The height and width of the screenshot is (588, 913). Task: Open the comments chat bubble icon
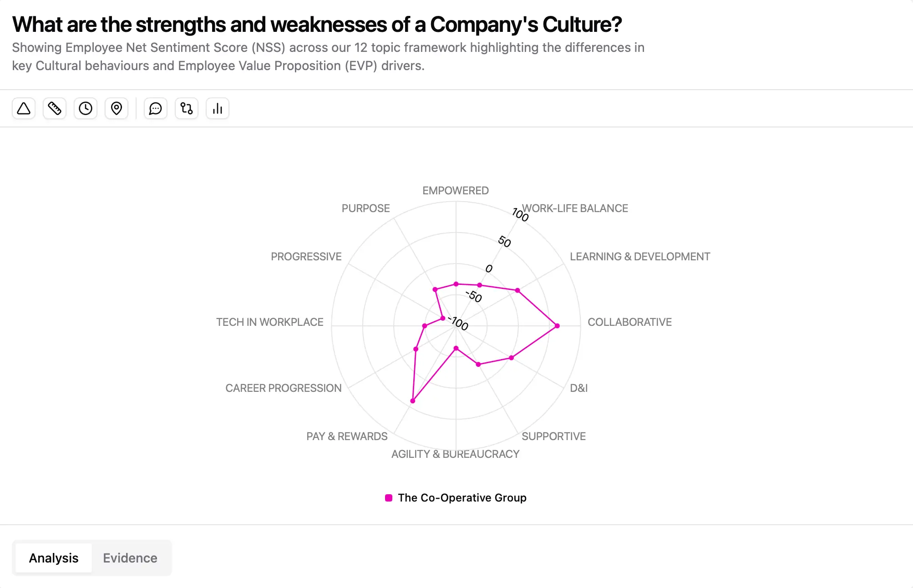point(155,108)
